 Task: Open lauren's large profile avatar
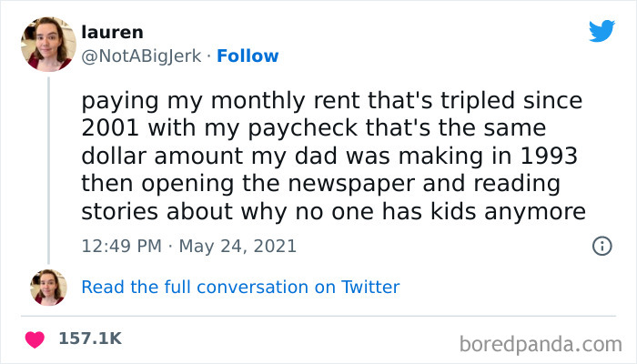(x=48, y=43)
